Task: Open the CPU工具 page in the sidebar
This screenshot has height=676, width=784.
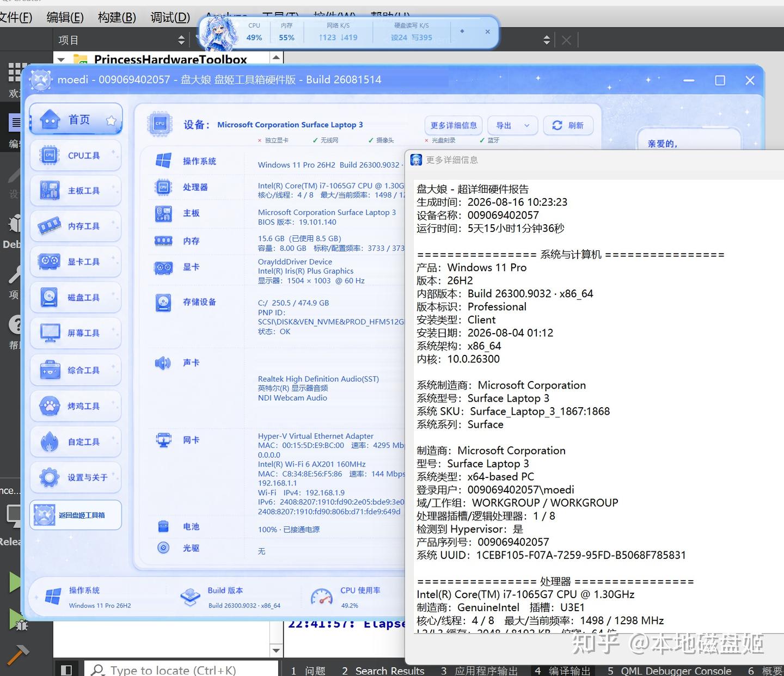Action: pos(76,156)
